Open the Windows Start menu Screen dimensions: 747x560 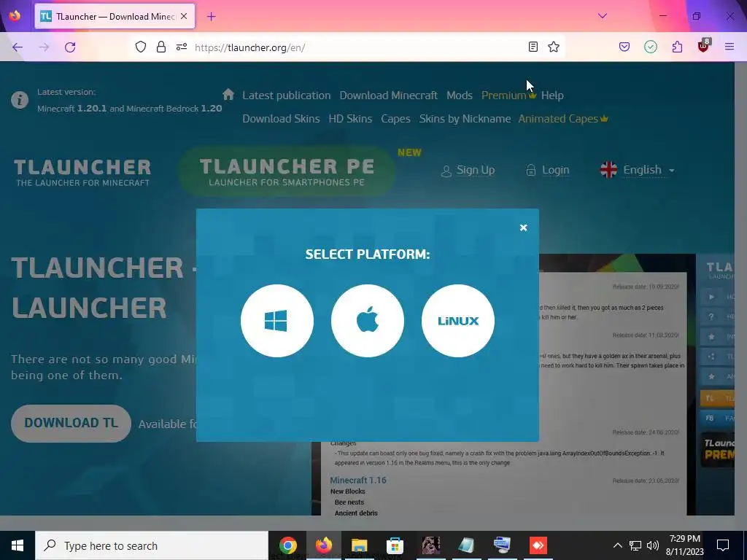tap(18, 545)
